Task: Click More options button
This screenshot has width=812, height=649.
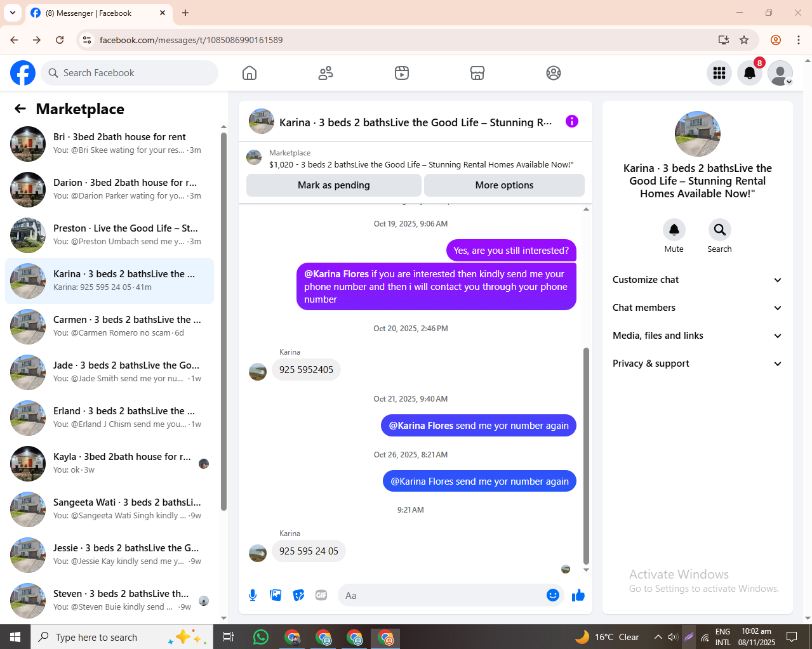Action: [504, 185]
